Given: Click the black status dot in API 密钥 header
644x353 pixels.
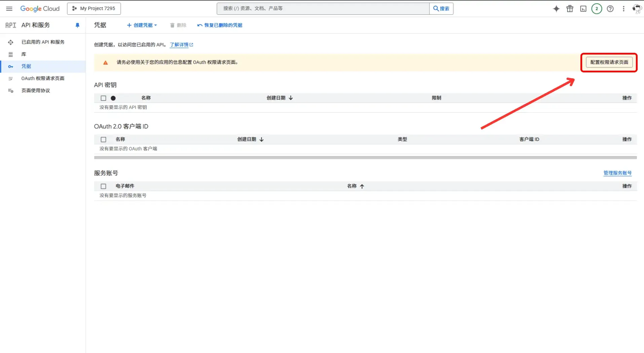Looking at the screenshot, I should click(113, 98).
